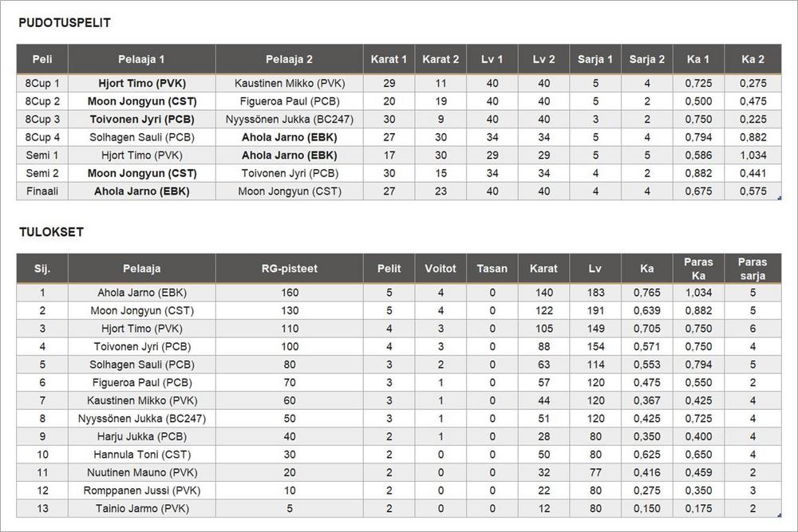
Task: Click the PUDOTUSPELIT section heading
Action: [x=65, y=23]
